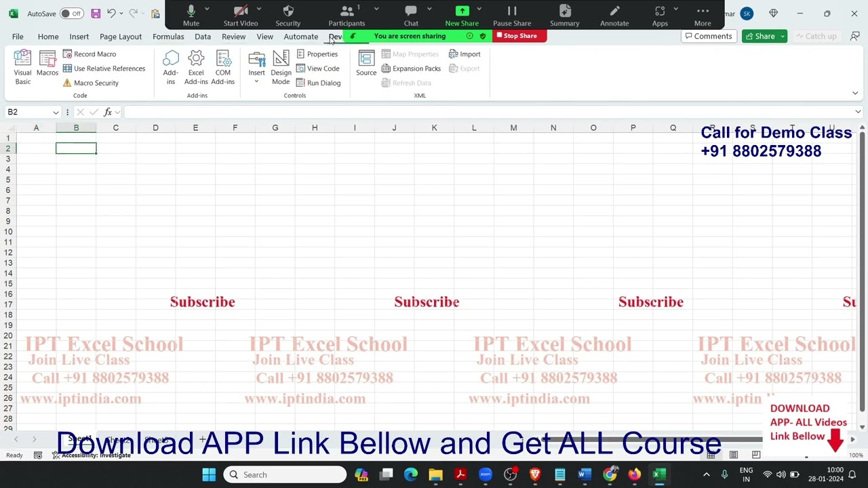Open COM Add-ins dialog
868x488 pixels.
[222, 68]
